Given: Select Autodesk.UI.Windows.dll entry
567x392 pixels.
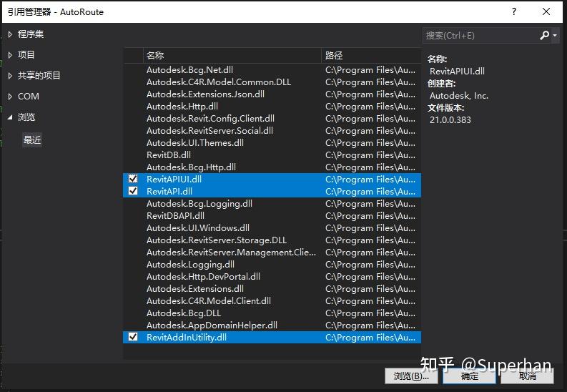Looking at the screenshot, I should tap(272, 227).
